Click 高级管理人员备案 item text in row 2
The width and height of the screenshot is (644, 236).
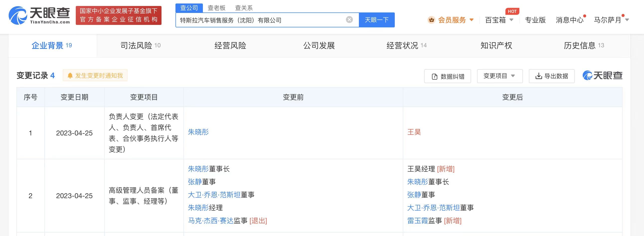pyautogui.click(x=144, y=196)
